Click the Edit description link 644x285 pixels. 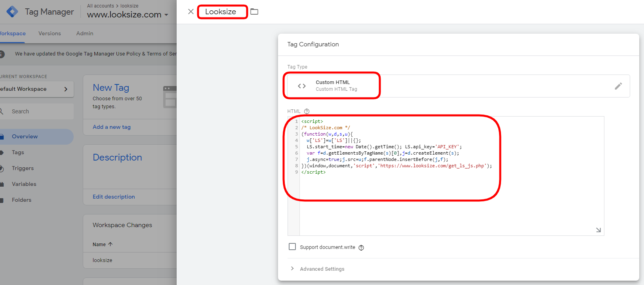(x=114, y=197)
